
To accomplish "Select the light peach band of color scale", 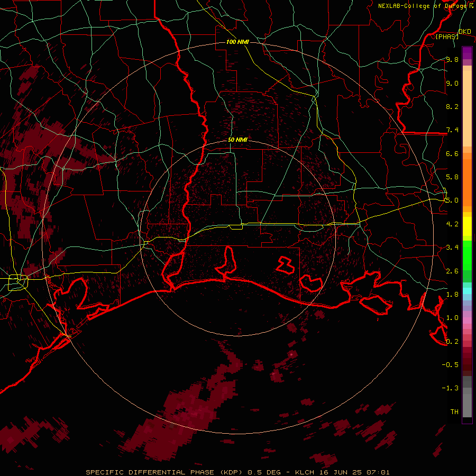I will 467,108.
